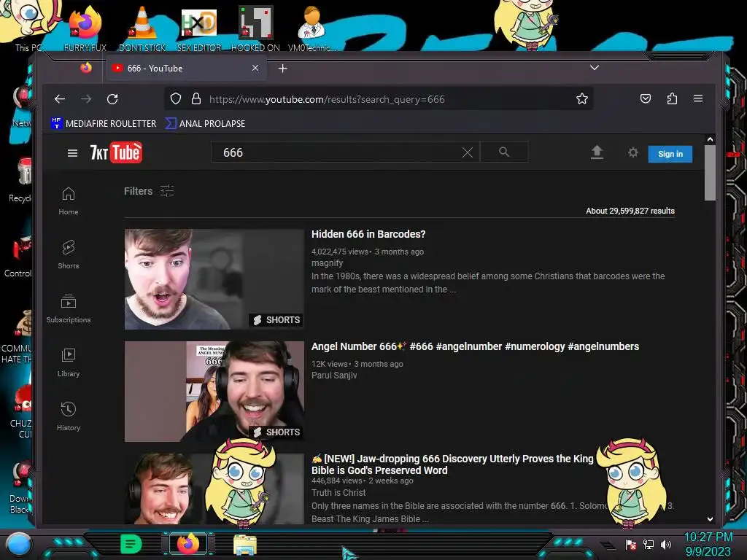Clear the search box with X
Screen dimensions: 747x560
coord(468,152)
